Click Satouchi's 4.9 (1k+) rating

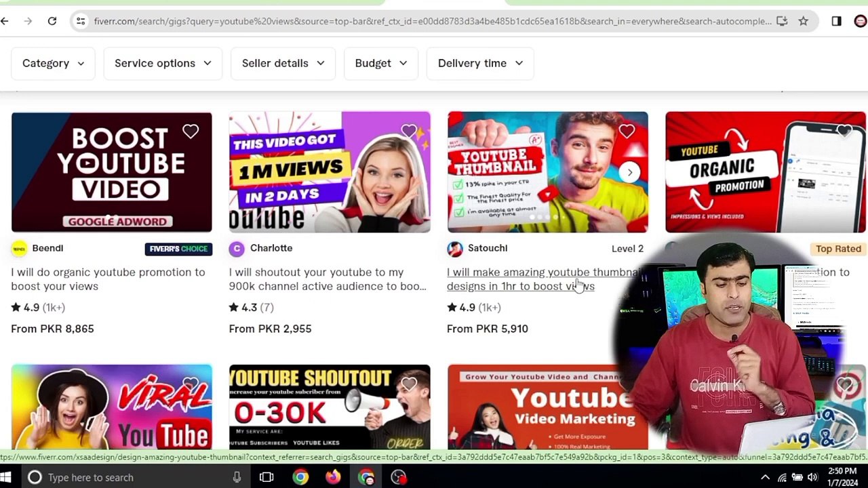coord(474,307)
